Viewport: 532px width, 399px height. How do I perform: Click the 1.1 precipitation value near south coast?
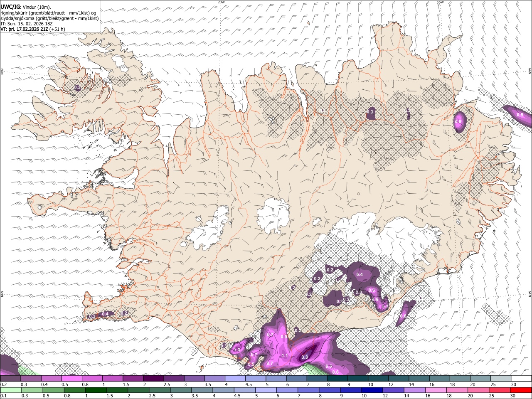coord(285,356)
